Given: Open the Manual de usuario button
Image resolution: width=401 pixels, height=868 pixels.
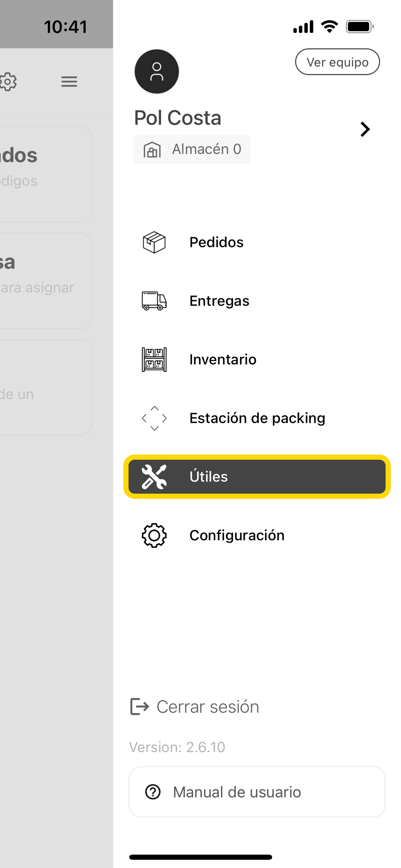Looking at the screenshot, I should (x=257, y=792).
